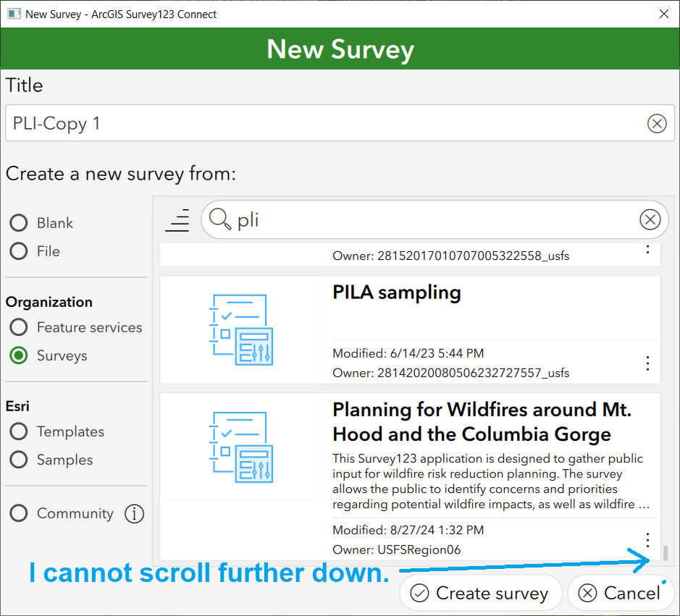Open the kebab menu for the PILA sampling survey

tap(647, 363)
